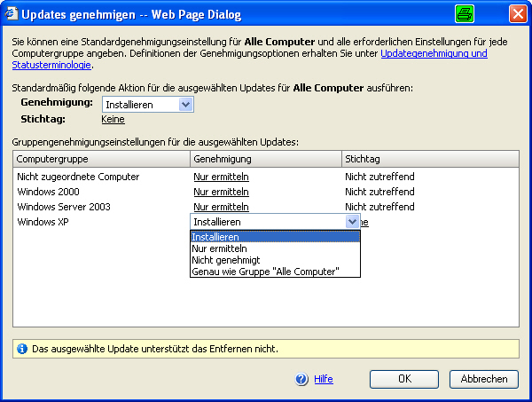Click the 'Keine' Stichtag link
532x402 pixels.
(113, 119)
